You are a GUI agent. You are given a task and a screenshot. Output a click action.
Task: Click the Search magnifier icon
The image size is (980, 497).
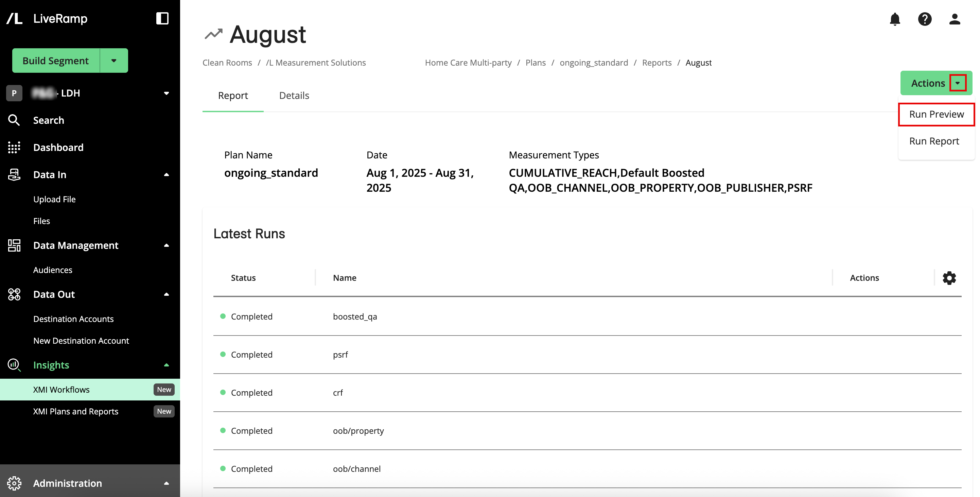pos(14,120)
